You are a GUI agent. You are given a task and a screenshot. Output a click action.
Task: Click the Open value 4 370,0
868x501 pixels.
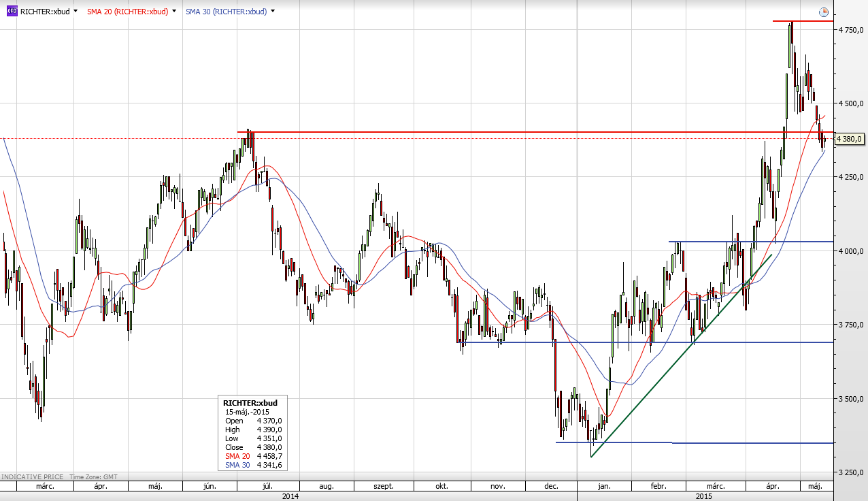(x=269, y=421)
